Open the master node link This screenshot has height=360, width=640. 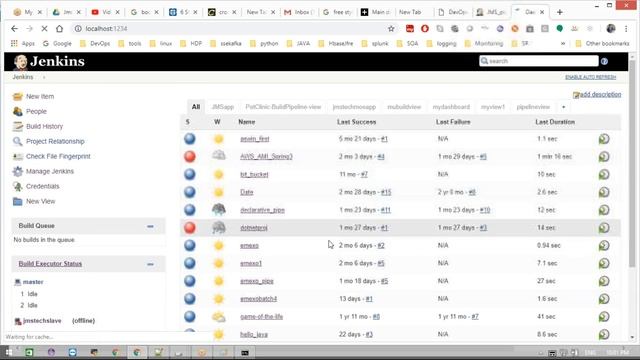tap(33, 282)
